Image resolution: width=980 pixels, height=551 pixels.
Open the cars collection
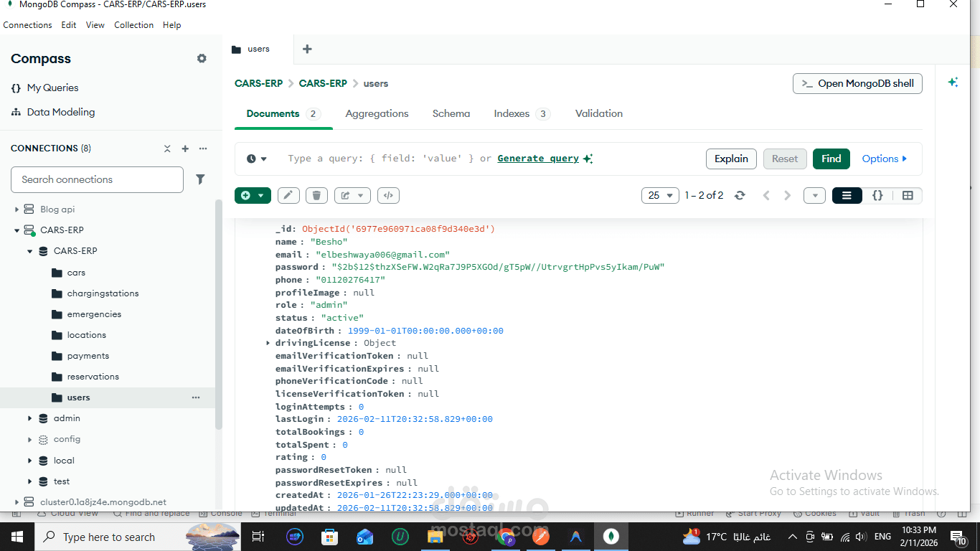click(76, 273)
